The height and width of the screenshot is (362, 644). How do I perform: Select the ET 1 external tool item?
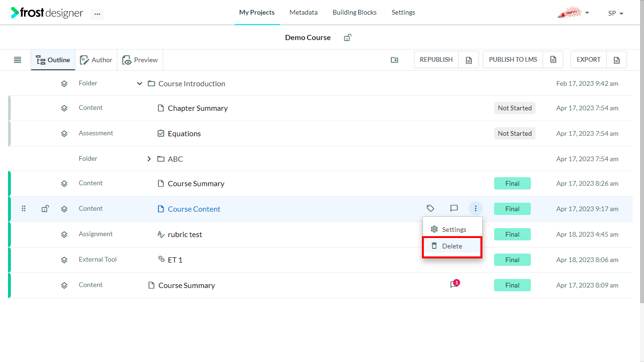[x=175, y=260]
